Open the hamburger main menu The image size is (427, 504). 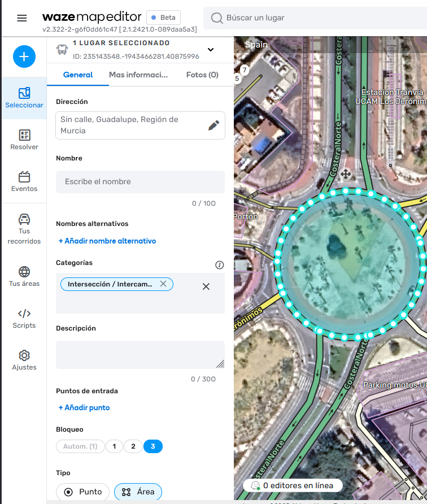[22, 18]
